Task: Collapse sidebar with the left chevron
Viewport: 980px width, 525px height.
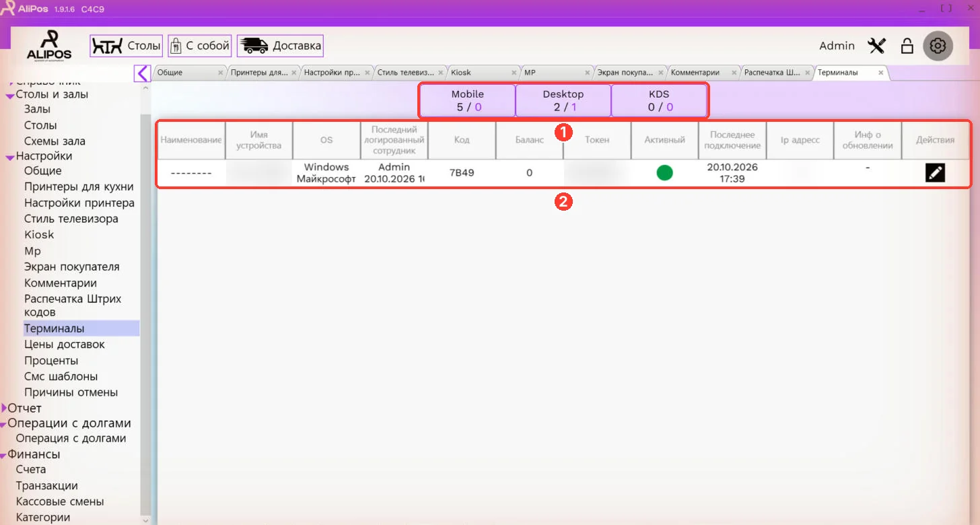Action: point(142,73)
